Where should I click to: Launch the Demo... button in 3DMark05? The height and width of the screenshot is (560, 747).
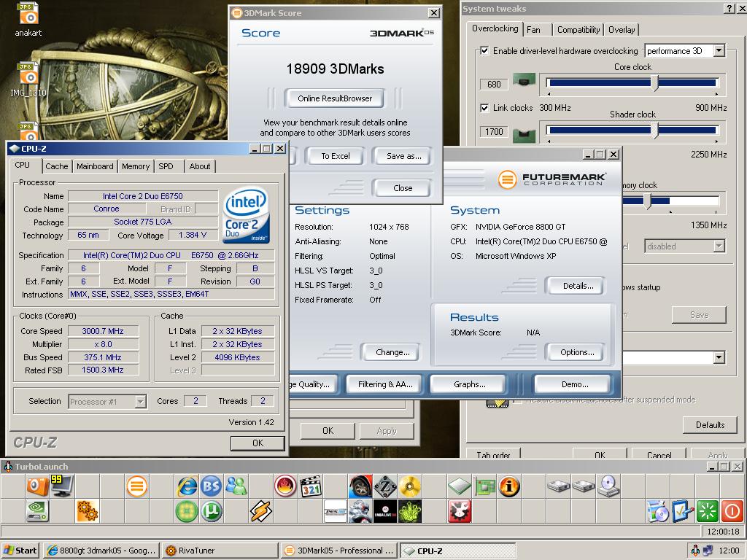(x=575, y=384)
